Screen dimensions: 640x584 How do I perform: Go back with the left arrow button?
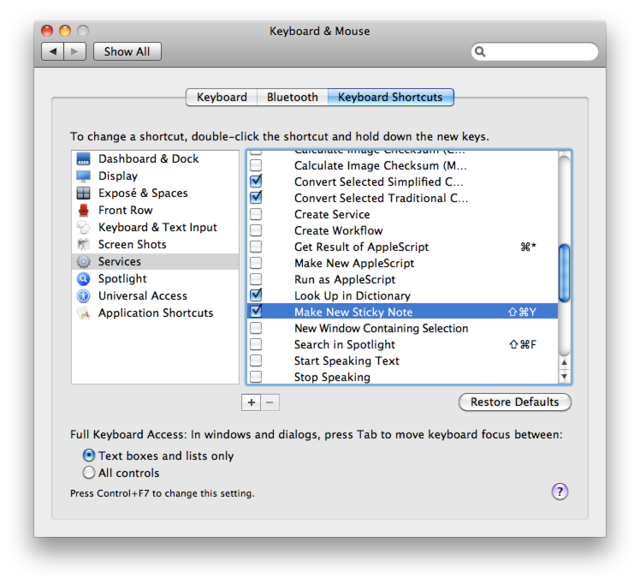(53, 51)
